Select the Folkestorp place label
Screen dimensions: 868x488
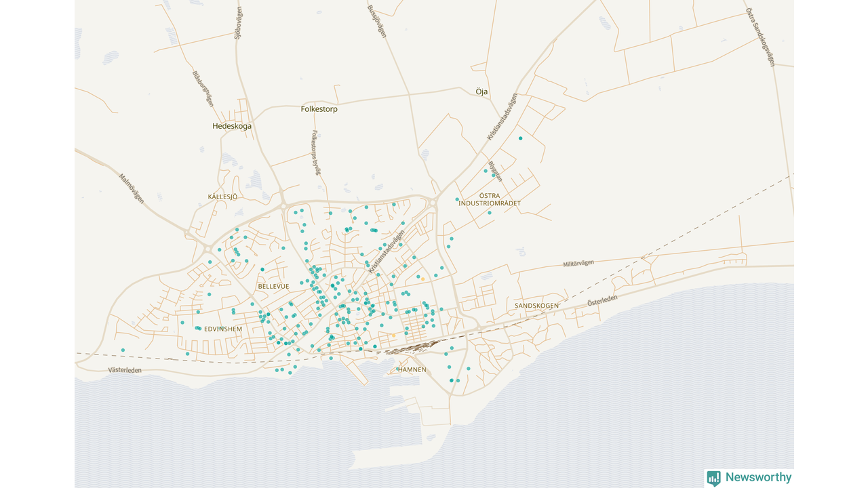[319, 108]
